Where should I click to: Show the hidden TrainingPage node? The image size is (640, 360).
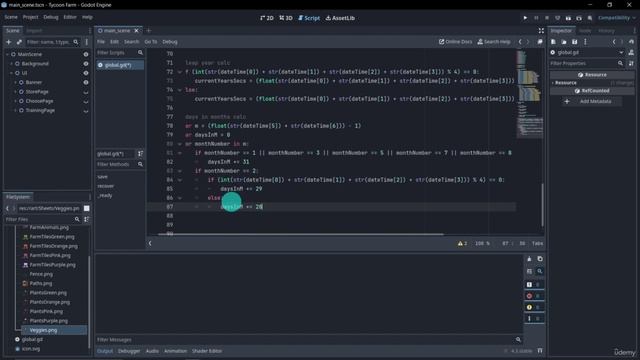tap(86, 111)
